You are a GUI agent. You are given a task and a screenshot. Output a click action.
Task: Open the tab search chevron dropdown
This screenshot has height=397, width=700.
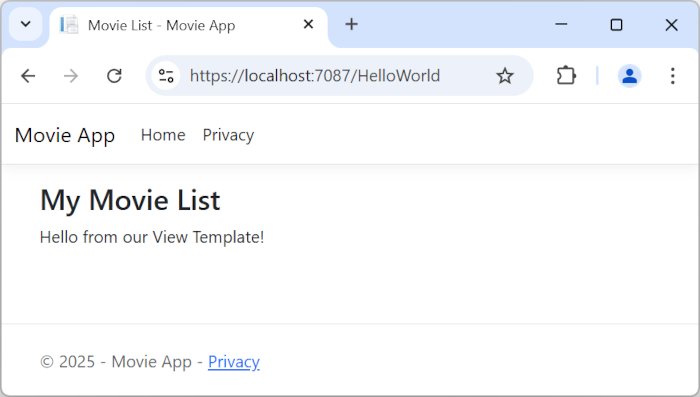pyautogui.click(x=26, y=24)
